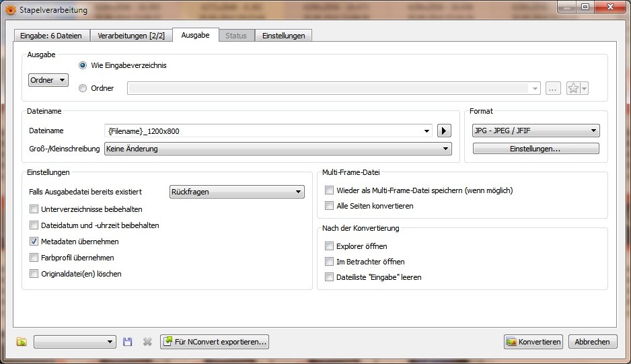Click the Abbrechen button

click(x=593, y=342)
